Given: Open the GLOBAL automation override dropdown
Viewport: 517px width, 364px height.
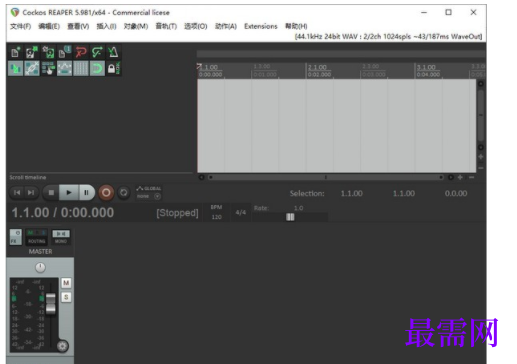Looking at the screenshot, I should (149, 192).
